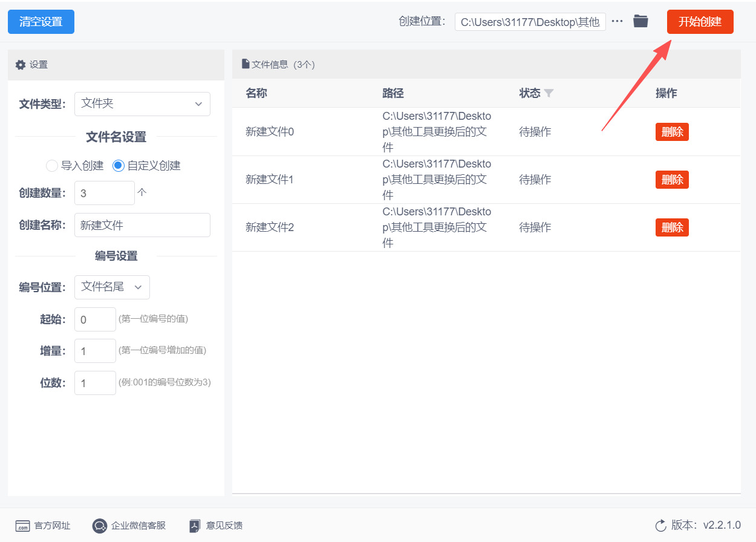Click the 状态 column filter icon
Screen dimensions: 756x542
click(x=549, y=93)
